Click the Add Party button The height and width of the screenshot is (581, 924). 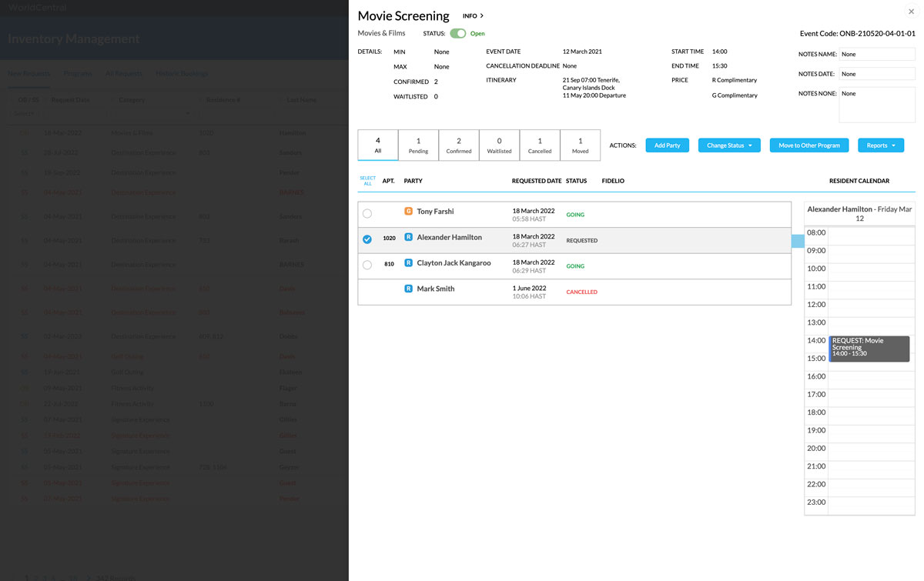[667, 145]
